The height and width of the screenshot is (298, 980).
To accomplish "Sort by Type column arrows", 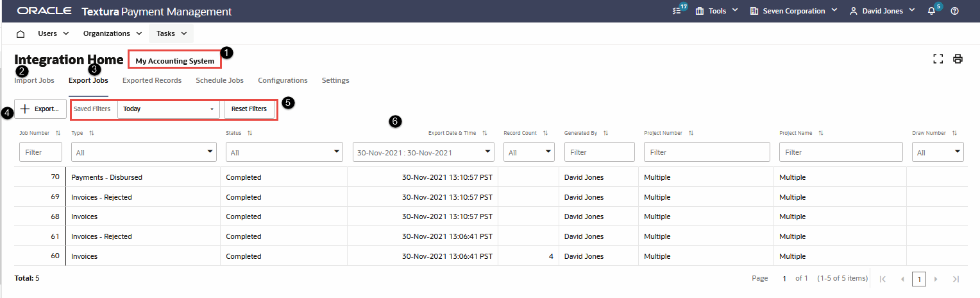I will coord(91,133).
